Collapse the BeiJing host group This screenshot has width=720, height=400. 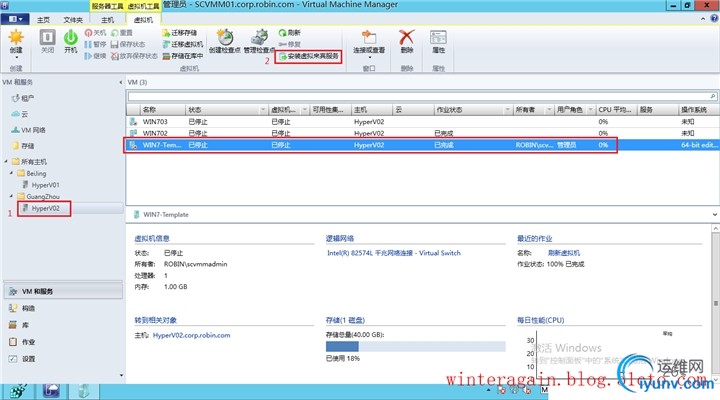11,173
